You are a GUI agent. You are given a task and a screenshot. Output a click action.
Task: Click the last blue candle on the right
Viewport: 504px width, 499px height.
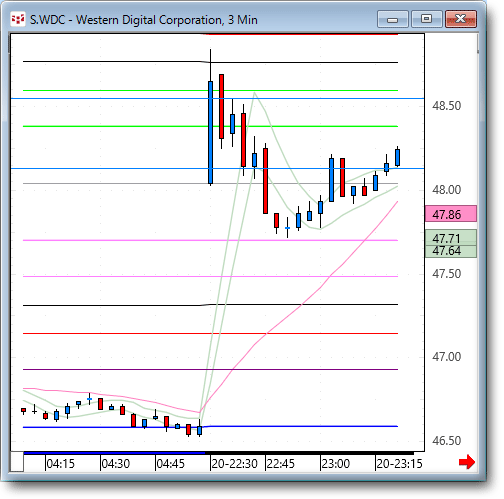397,157
